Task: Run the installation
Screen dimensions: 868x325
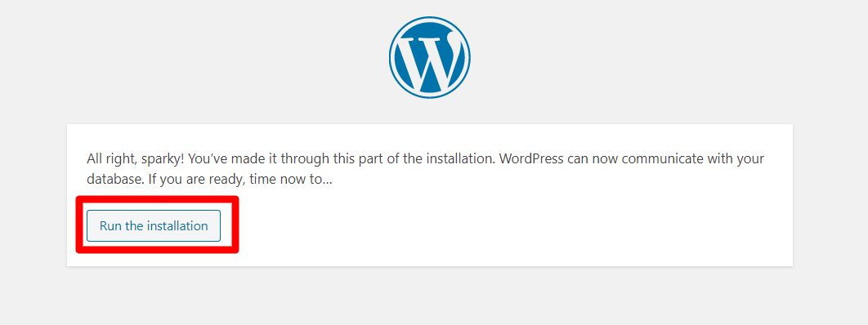Action: (x=154, y=225)
